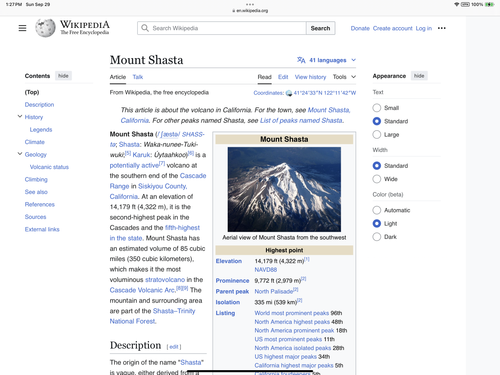
Task: Open the Mount Shasta aerial photo
Action: tap(284, 189)
